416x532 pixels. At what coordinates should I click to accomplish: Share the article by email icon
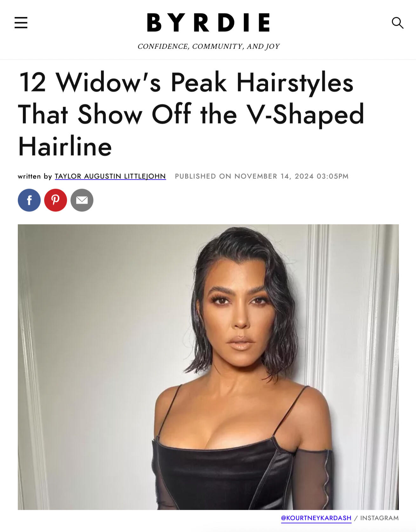[82, 200]
